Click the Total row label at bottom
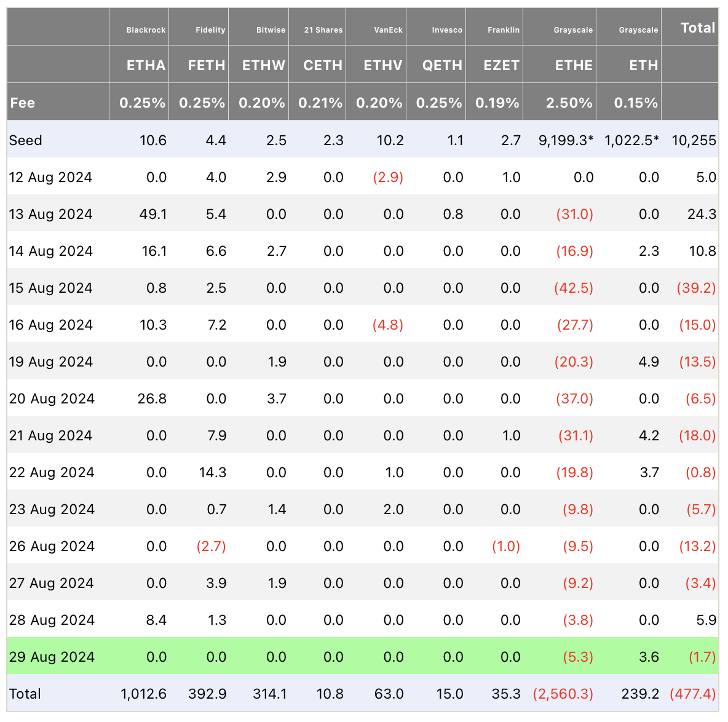The width and height of the screenshot is (728, 722). [x=25, y=694]
